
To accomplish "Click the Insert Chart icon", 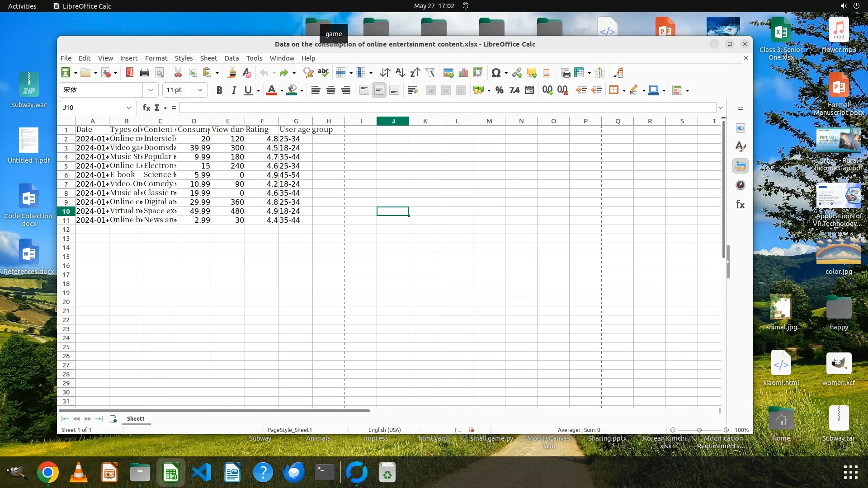I will pos(463,73).
